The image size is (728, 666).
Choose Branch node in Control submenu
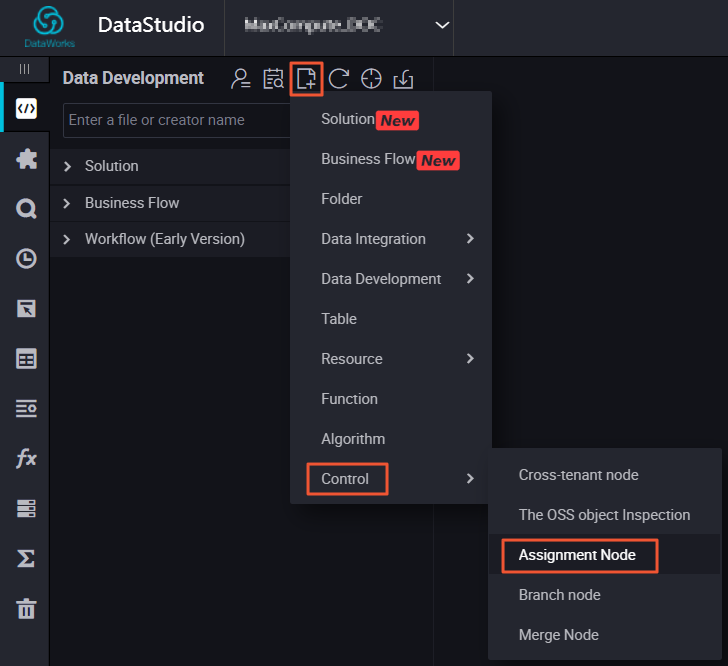point(559,595)
